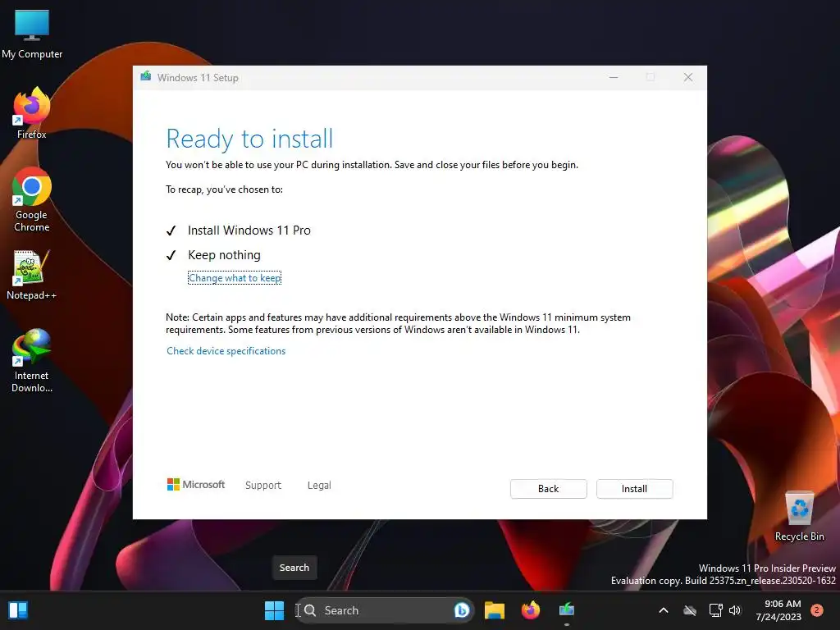Screen dimensions: 840x630
Task: Launch Firefox from the taskbar
Action: (531, 610)
